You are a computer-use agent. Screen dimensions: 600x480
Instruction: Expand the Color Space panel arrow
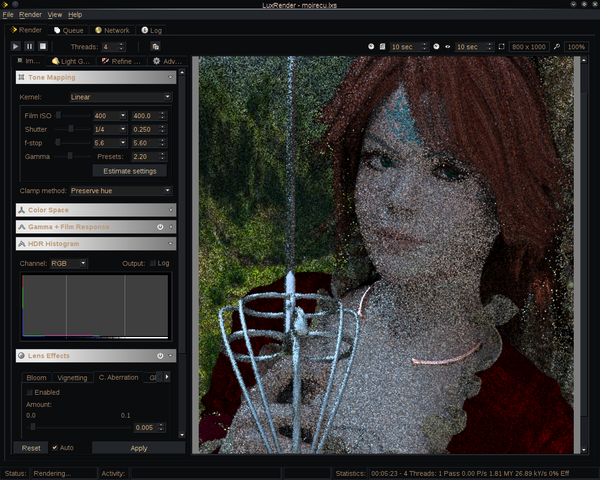click(171, 210)
